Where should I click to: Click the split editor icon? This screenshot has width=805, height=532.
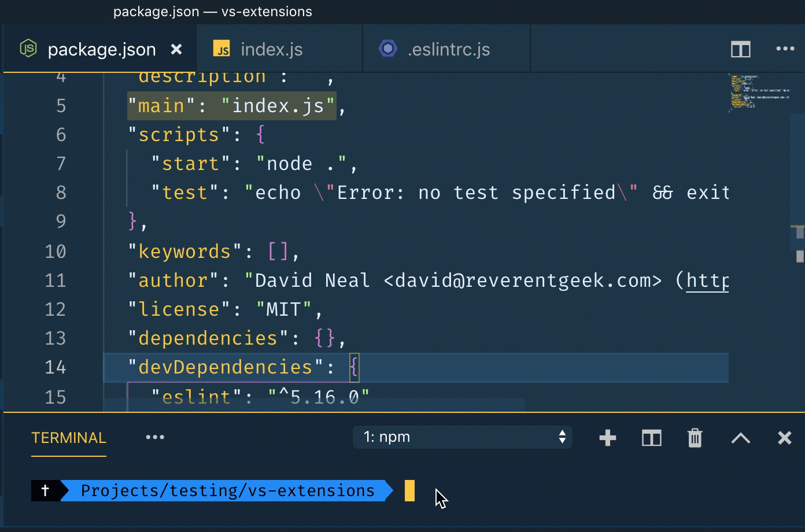(740, 49)
